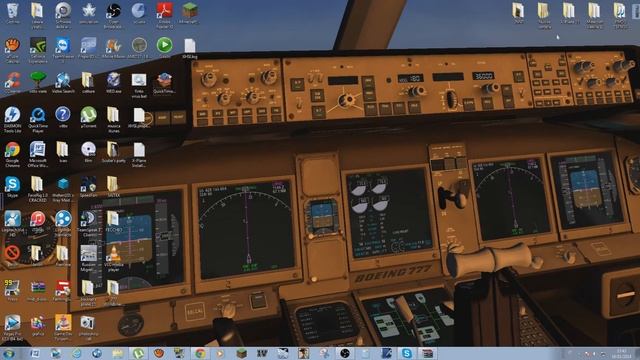Open OBS icon in the taskbar
The image size is (640, 360).
pos(345,353)
